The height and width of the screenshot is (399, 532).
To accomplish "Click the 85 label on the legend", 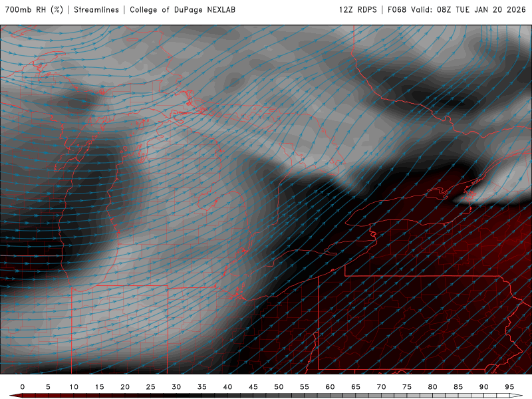I will click(458, 387).
